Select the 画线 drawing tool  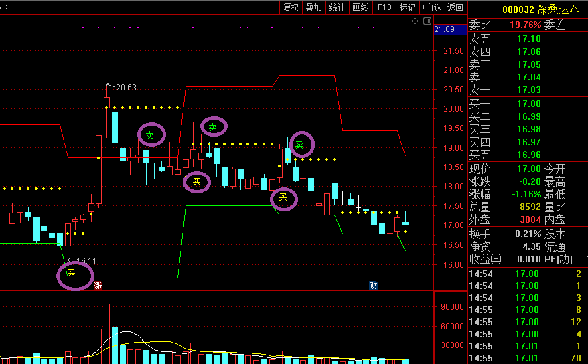(x=361, y=7)
